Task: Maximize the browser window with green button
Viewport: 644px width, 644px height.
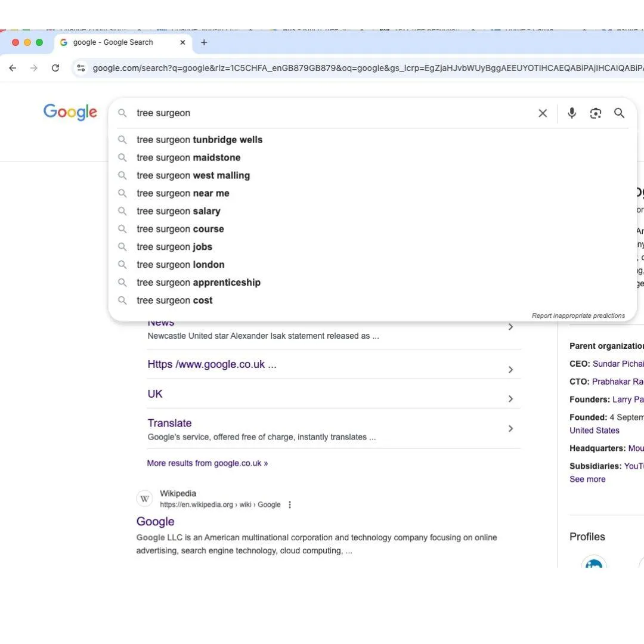Action: (39, 42)
